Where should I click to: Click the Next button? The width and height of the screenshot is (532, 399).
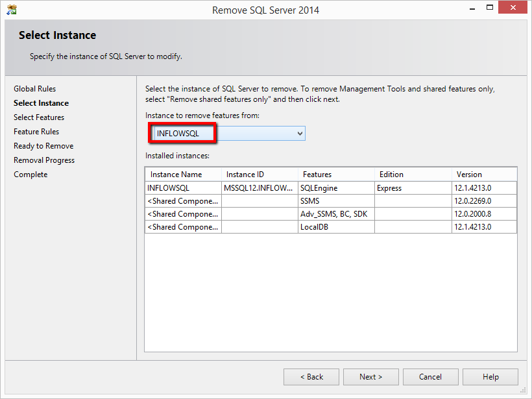[371, 377]
